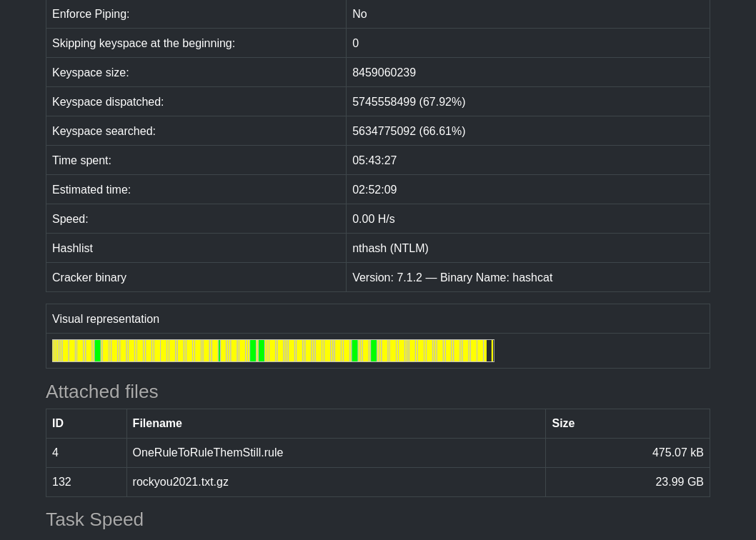Viewport: 756px width, 540px height.
Task: Select the Speed value 0.00 H/s
Action: (373, 219)
